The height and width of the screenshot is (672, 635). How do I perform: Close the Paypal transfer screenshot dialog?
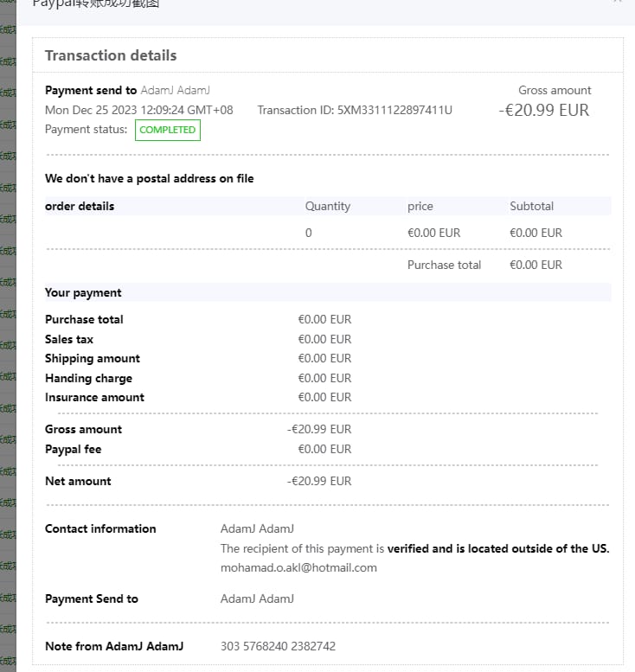pyautogui.click(x=617, y=3)
